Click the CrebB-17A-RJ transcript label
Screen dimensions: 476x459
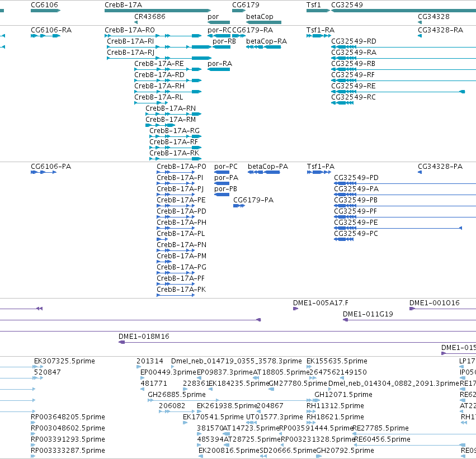point(130,53)
